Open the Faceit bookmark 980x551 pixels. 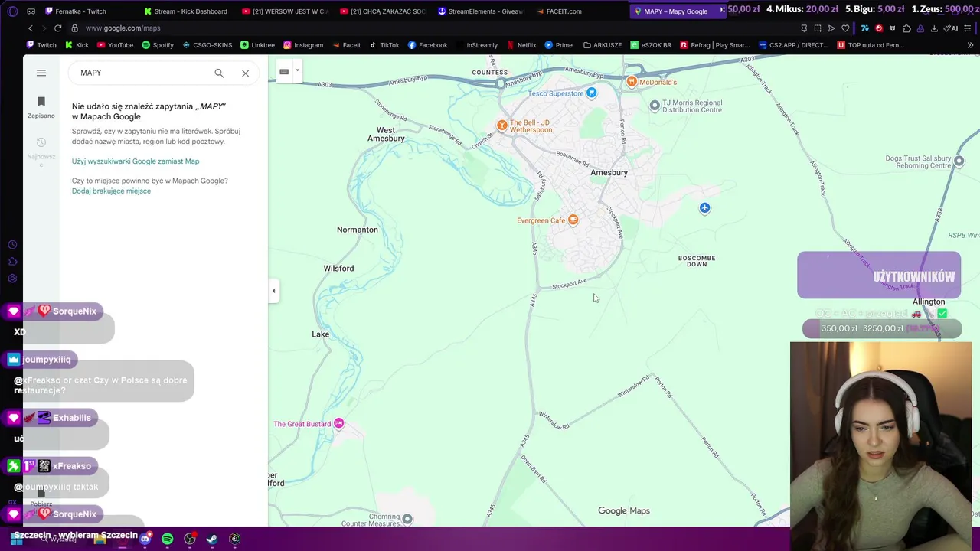(x=346, y=45)
